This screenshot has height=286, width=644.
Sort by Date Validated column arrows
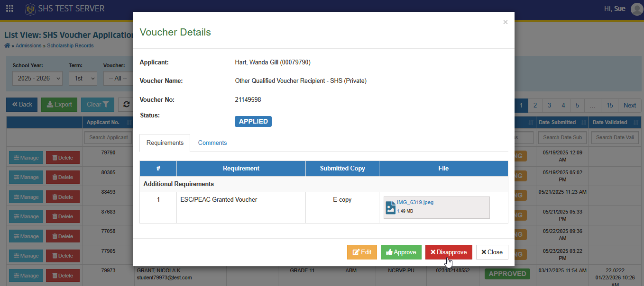(635, 123)
